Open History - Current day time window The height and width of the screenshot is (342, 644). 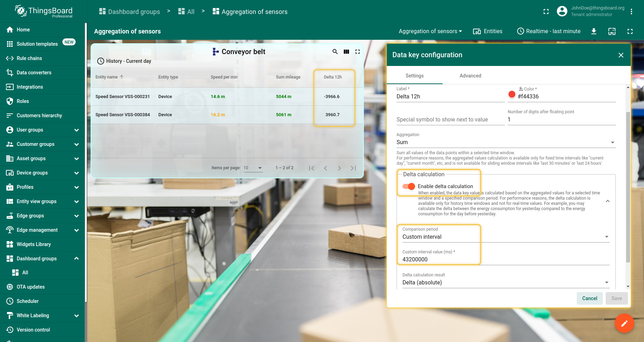pos(124,61)
